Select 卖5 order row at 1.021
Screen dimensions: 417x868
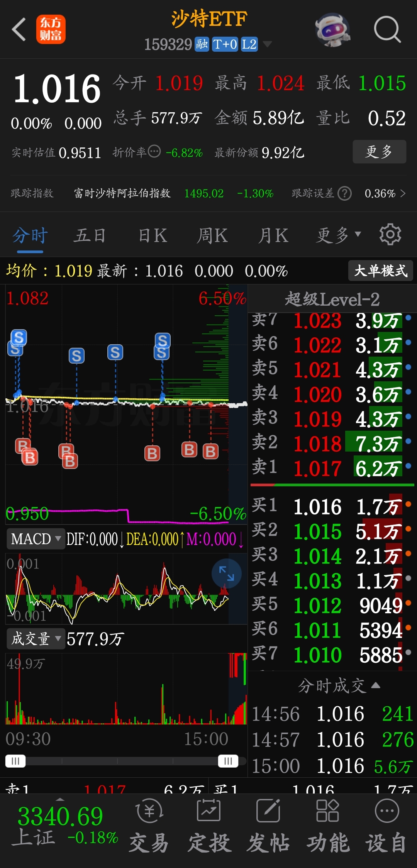[332, 369]
